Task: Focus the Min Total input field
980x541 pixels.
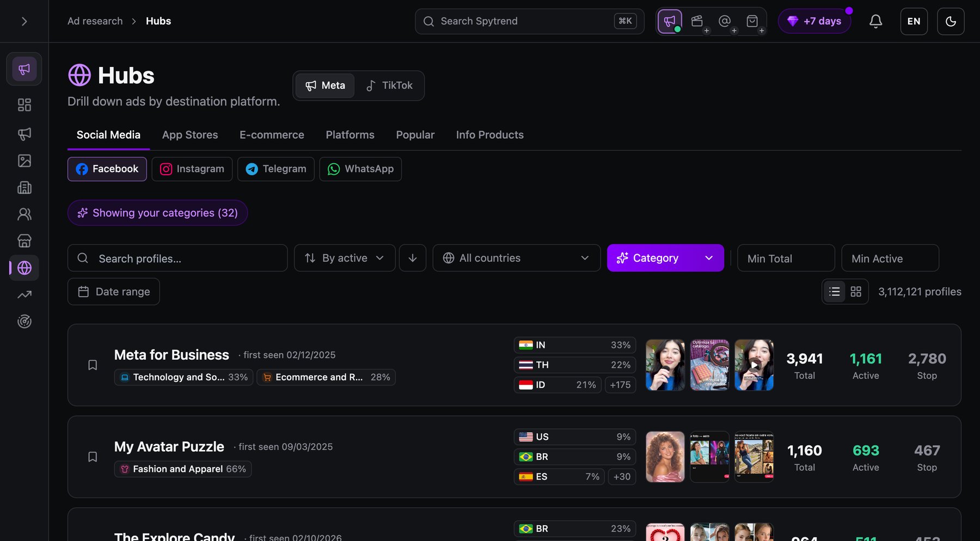Action: point(786,258)
